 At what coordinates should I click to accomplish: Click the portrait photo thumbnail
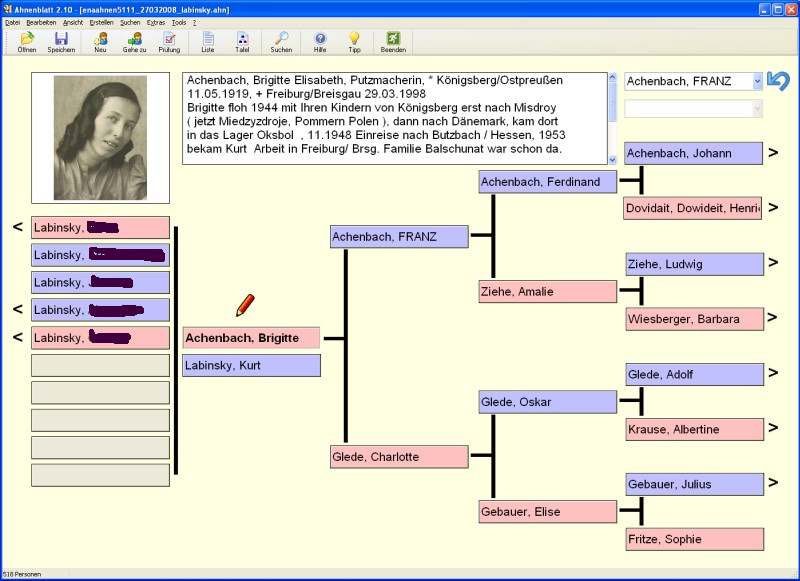(100, 138)
